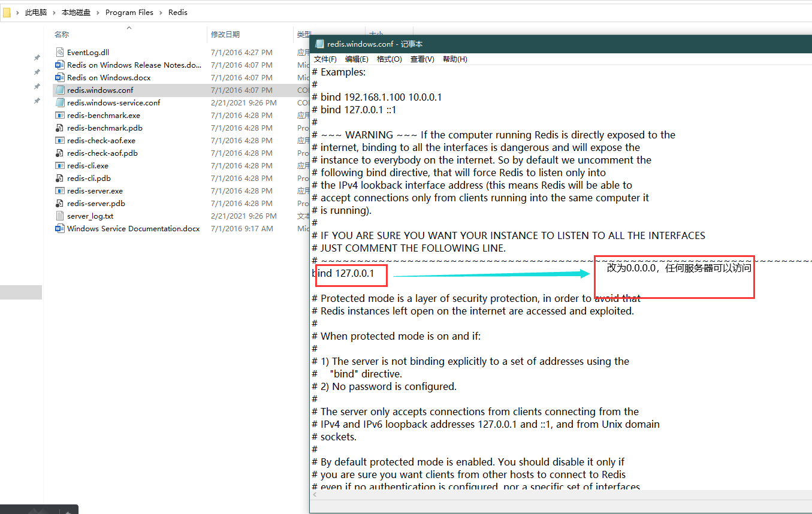Select Windows Service Documentation.docx file name
Image resolution: width=812 pixels, height=514 pixels.
pyautogui.click(x=134, y=228)
